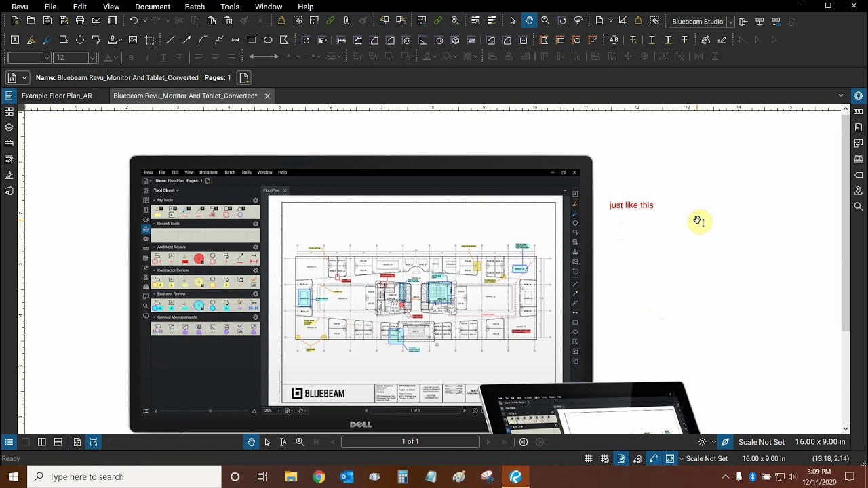Open Google Chrome from taskbar
The height and width of the screenshot is (488, 868).
319,477
